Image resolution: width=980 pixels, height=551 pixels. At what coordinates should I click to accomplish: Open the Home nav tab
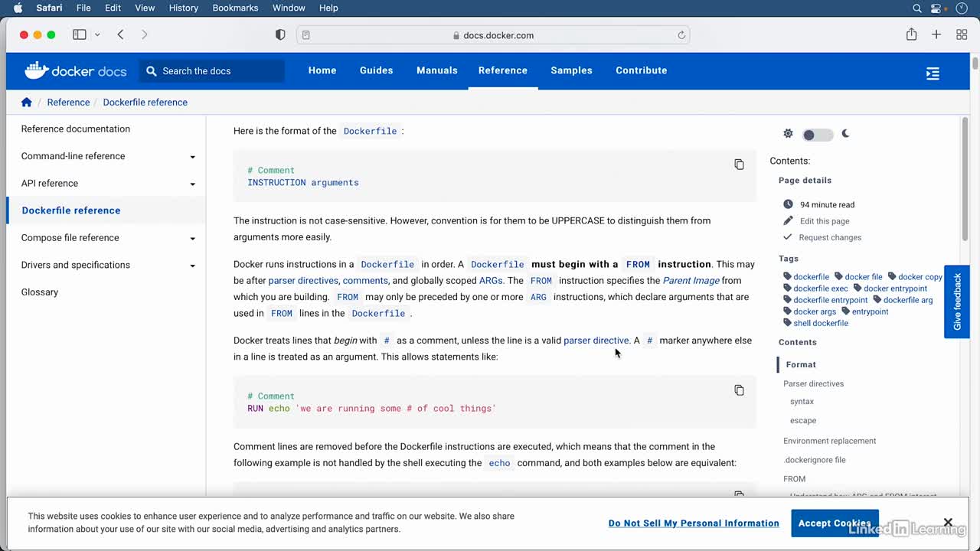point(322,70)
